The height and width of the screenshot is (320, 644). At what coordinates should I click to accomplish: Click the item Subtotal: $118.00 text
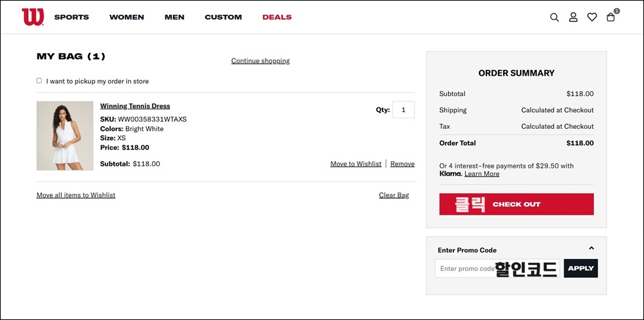coord(130,164)
